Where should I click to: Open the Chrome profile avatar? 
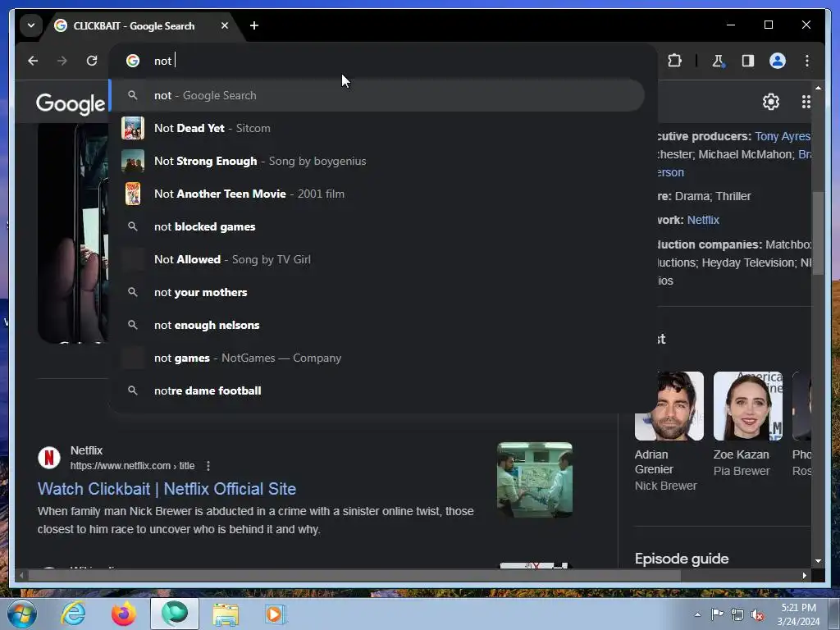pyautogui.click(x=778, y=61)
